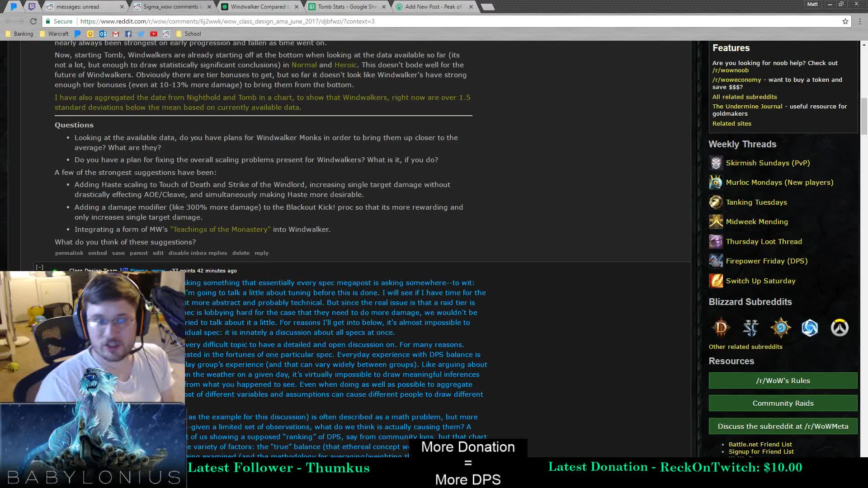
Task: Open the Tanking Tuesdays thread icon
Action: coord(716,202)
